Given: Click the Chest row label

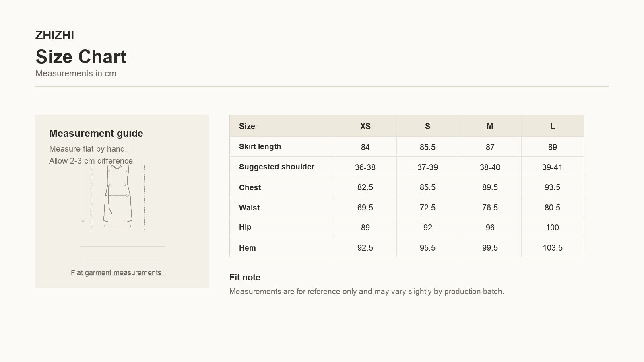Looking at the screenshot, I should click(x=250, y=187).
